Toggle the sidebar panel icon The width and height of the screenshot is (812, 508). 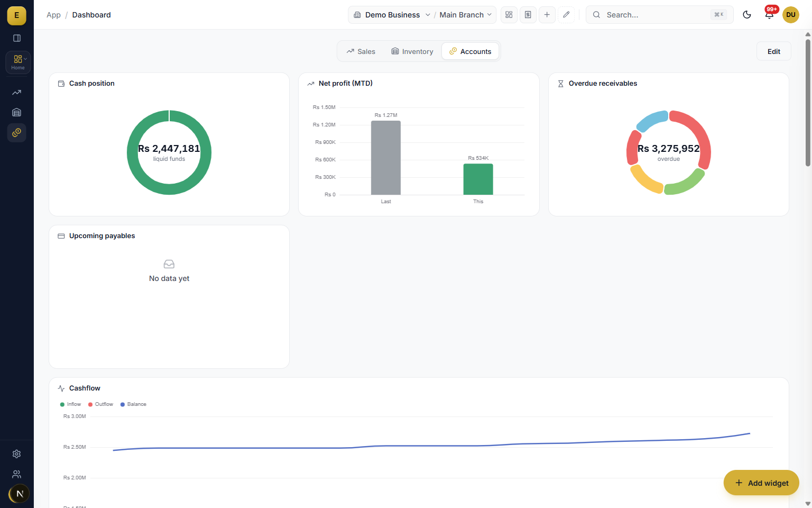pos(17,38)
